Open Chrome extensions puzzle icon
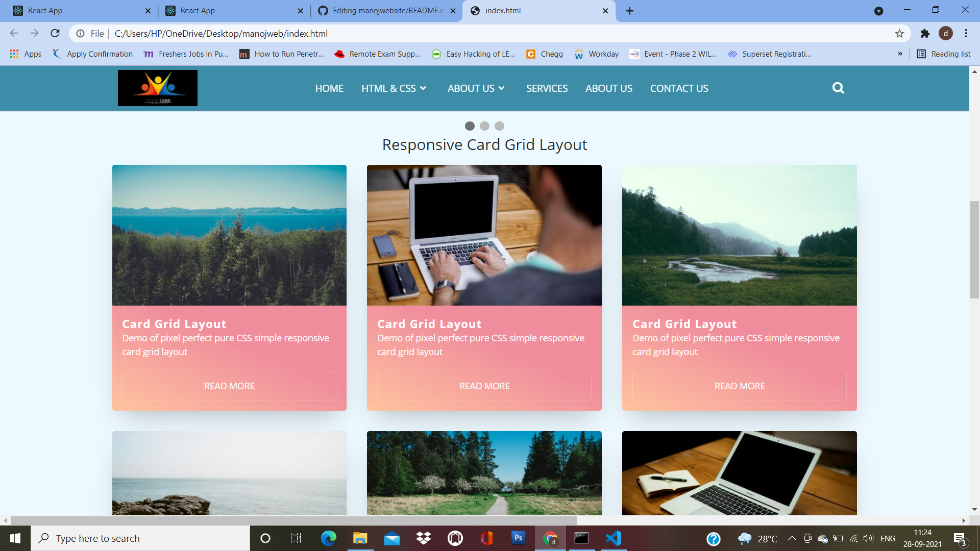Screen dimensions: 980x551 point(925,34)
